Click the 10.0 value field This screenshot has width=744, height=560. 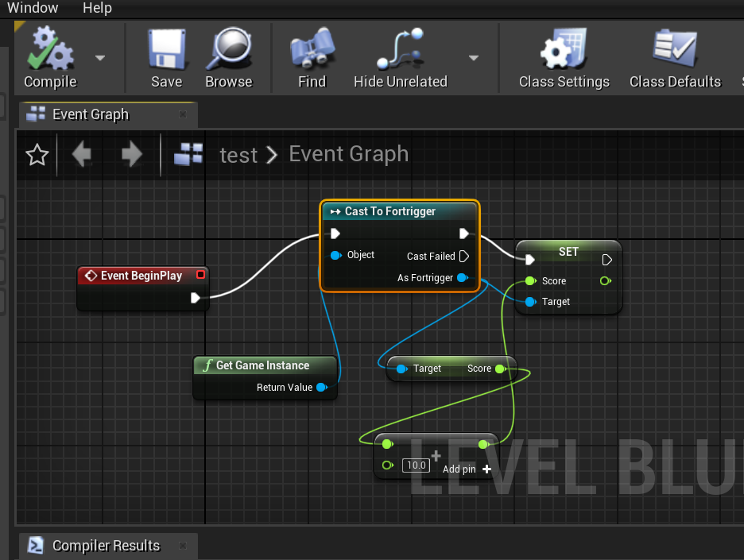(x=416, y=465)
